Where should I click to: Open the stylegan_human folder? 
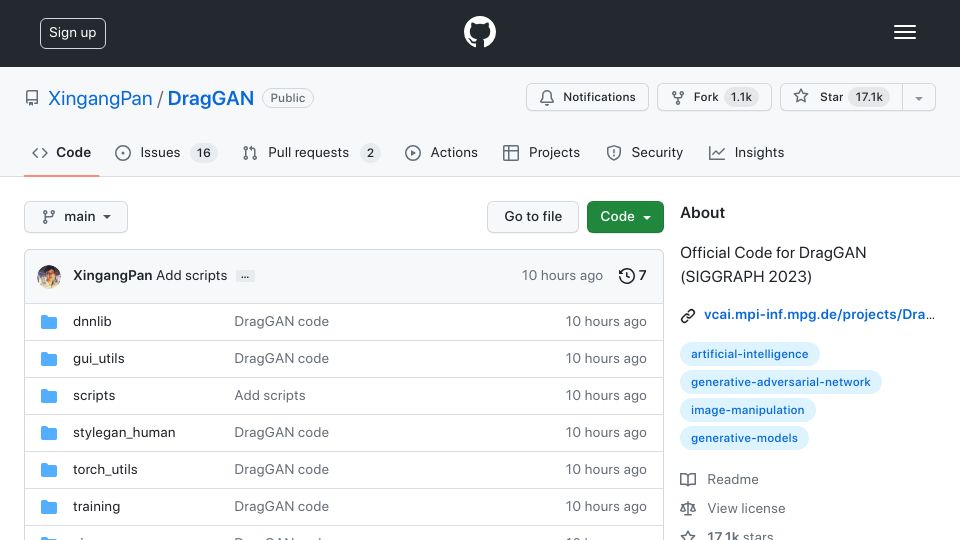tap(124, 432)
